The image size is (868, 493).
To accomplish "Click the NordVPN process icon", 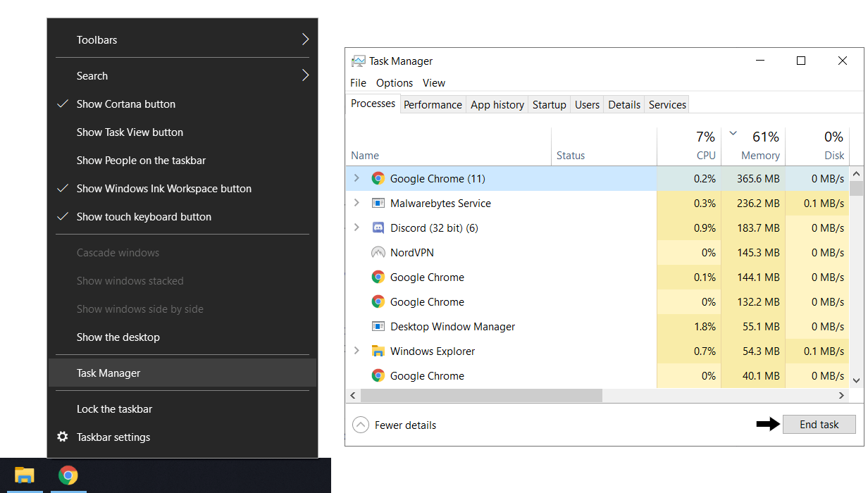I will pyautogui.click(x=378, y=252).
